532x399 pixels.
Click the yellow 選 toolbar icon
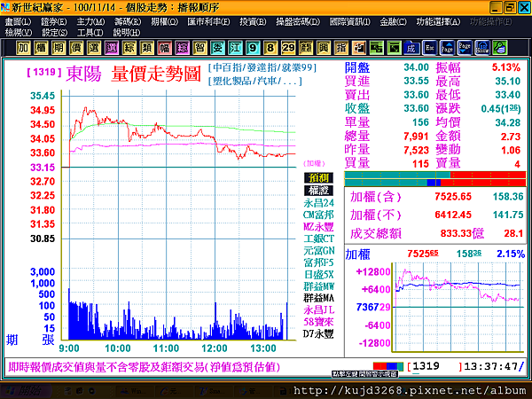point(94,48)
